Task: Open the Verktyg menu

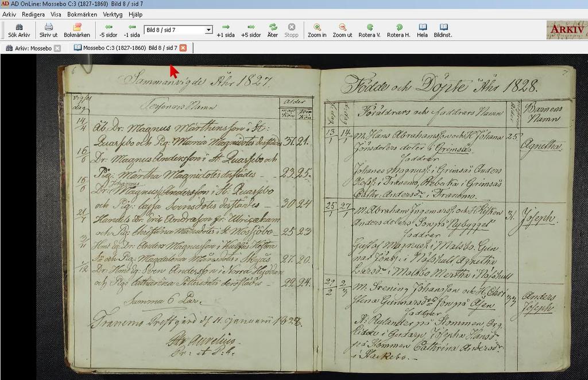Action: [x=113, y=14]
